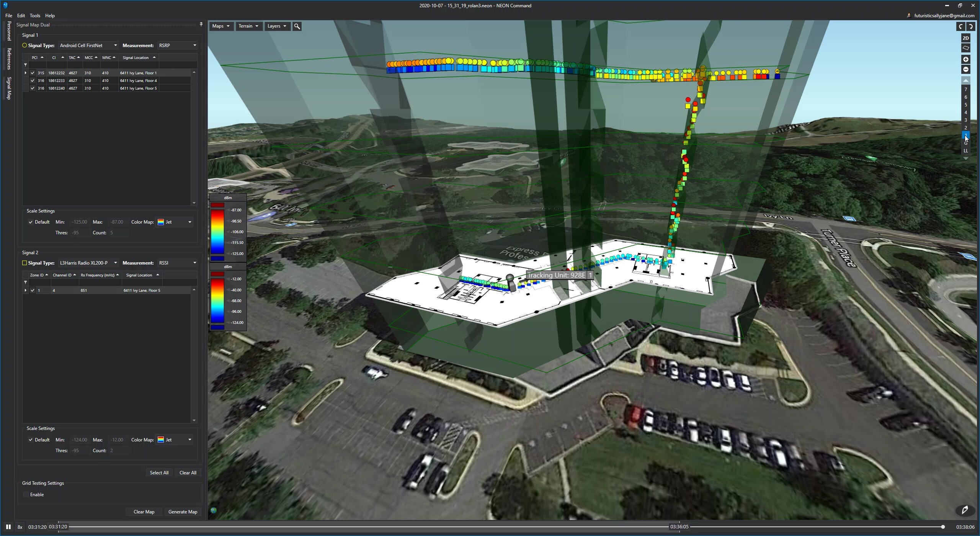Click the Generate Map button
This screenshot has width=980, height=536.
point(183,512)
